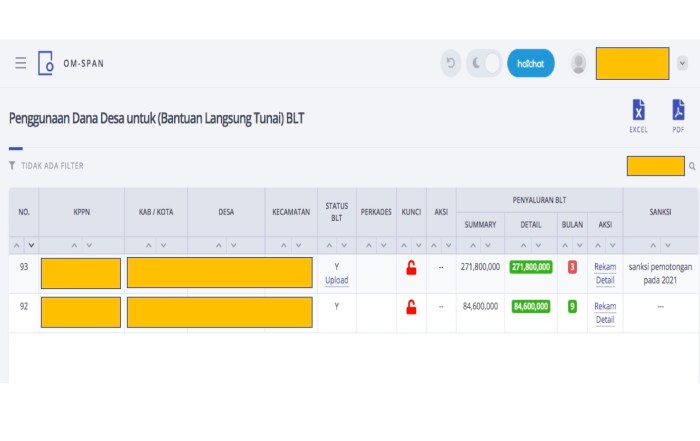
Task: Sort SANKSI column descending
Action: [x=668, y=245]
